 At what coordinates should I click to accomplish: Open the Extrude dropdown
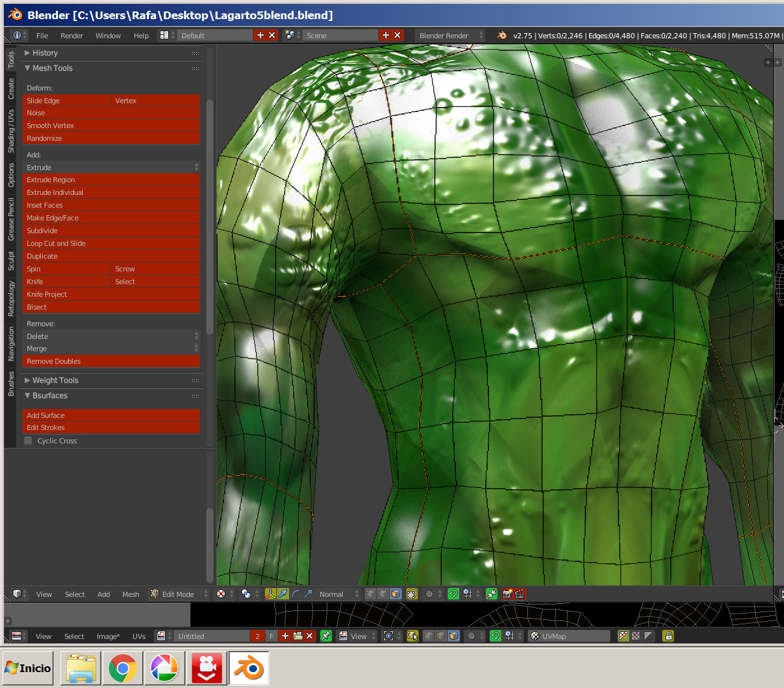coord(111,168)
